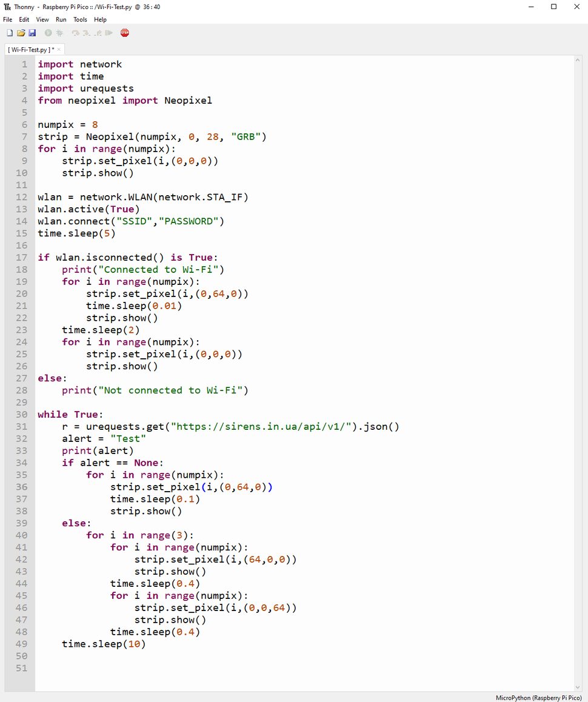Click the Step over icon
The height and width of the screenshot is (702, 588).
point(76,33)
